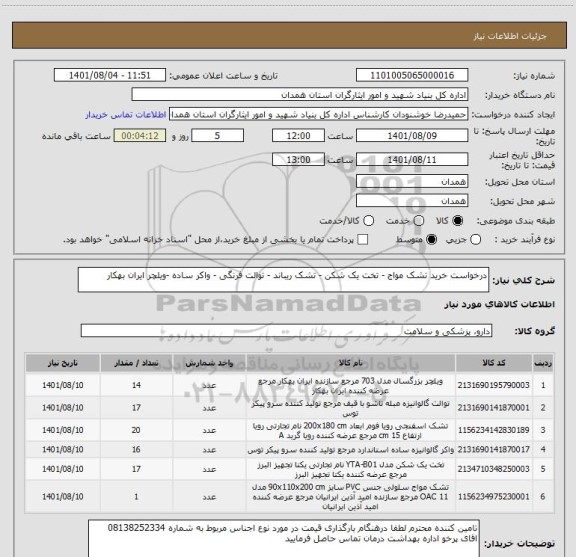Toggle the اسناد خزانه اسلامی payment checkbox
This screenshot has height=557, width=576.
coord(363,240)
